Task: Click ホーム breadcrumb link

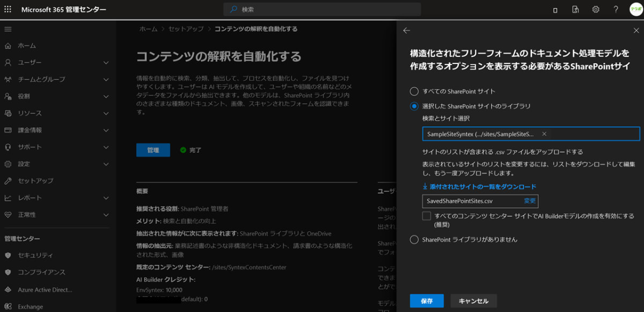Action: [148, 29]
